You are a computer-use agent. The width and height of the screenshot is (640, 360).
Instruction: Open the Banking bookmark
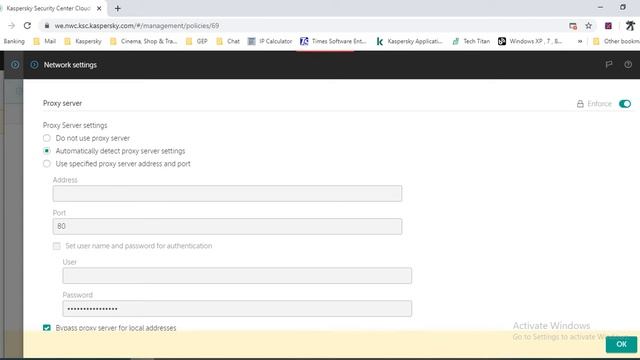[x=14, y=41]
